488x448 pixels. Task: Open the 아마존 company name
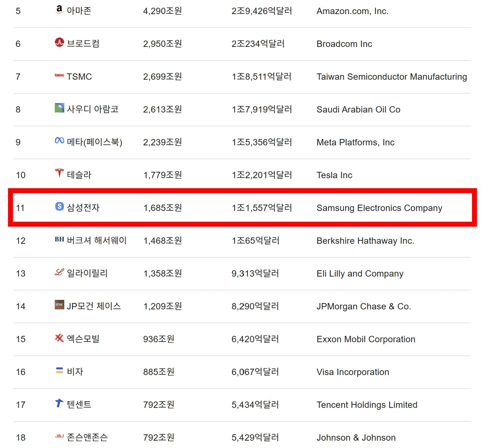[79, 11]
